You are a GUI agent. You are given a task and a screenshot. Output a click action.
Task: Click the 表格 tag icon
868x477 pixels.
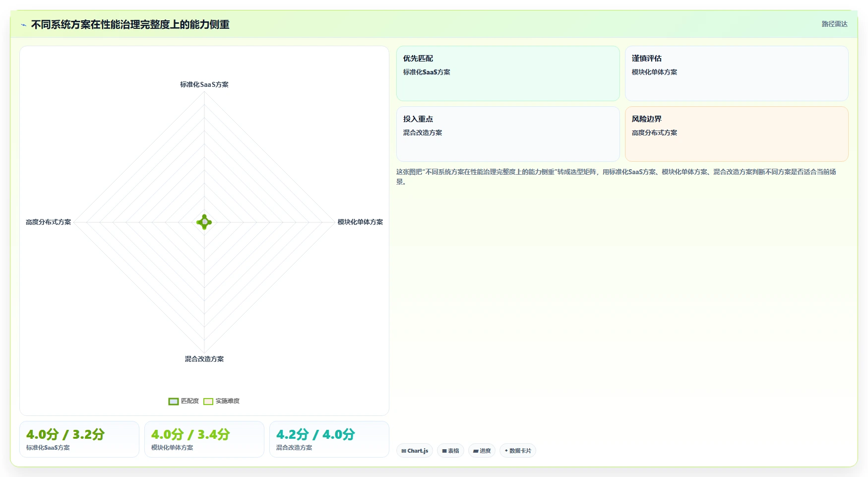(x=444, y=451)
